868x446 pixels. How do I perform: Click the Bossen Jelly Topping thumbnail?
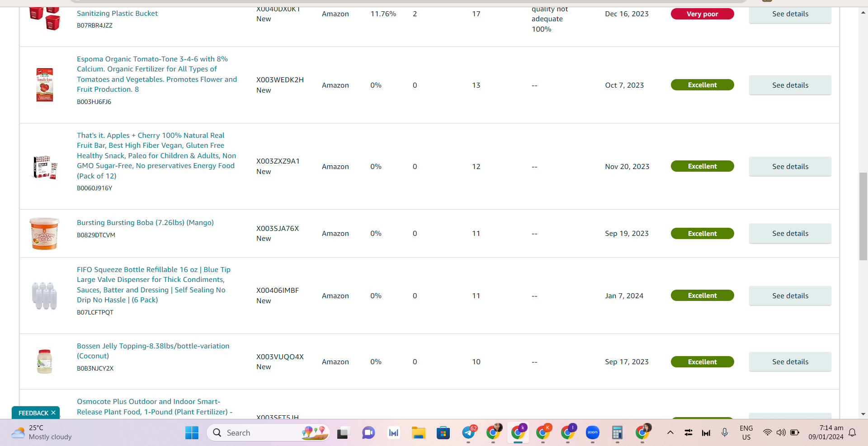pyautogui.click(x=44, y=361)
